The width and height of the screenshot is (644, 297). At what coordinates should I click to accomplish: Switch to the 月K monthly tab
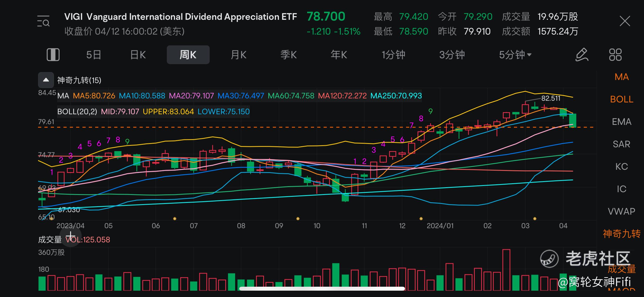238,55
